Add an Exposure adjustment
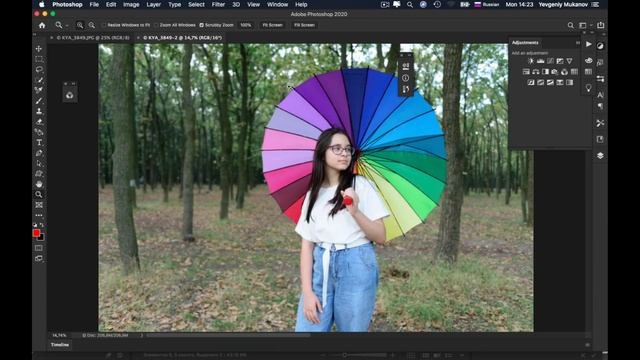Screen dimensions: 640x360 tap(560, 61)
